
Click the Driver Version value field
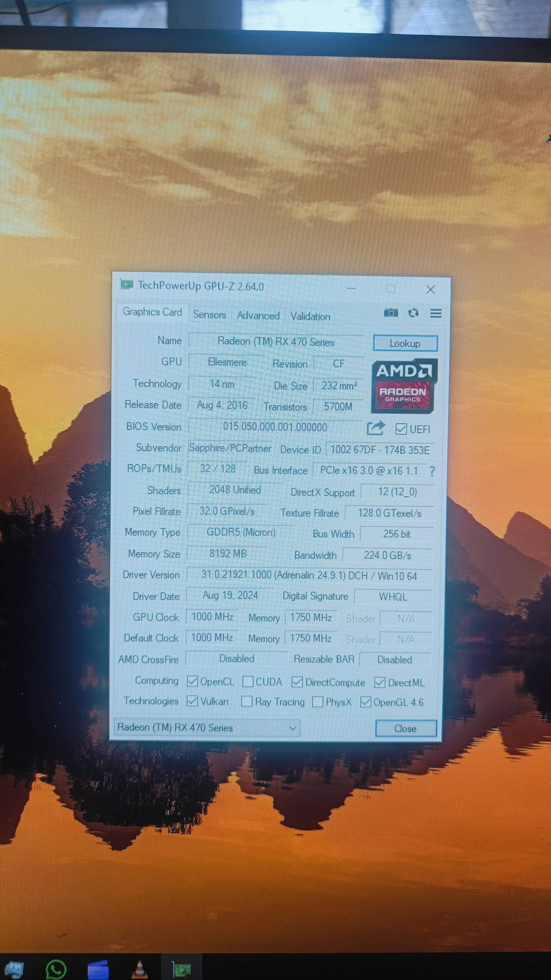point(309,575)
